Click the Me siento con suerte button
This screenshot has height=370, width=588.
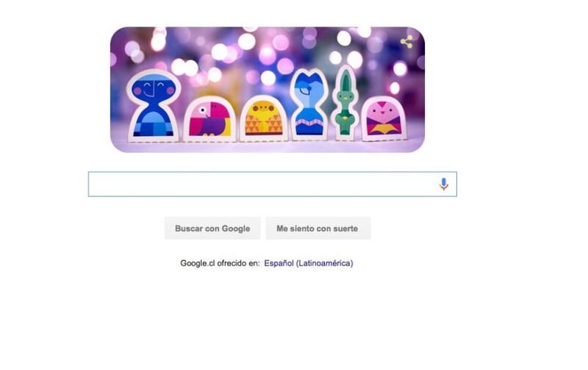pos(318,228)
